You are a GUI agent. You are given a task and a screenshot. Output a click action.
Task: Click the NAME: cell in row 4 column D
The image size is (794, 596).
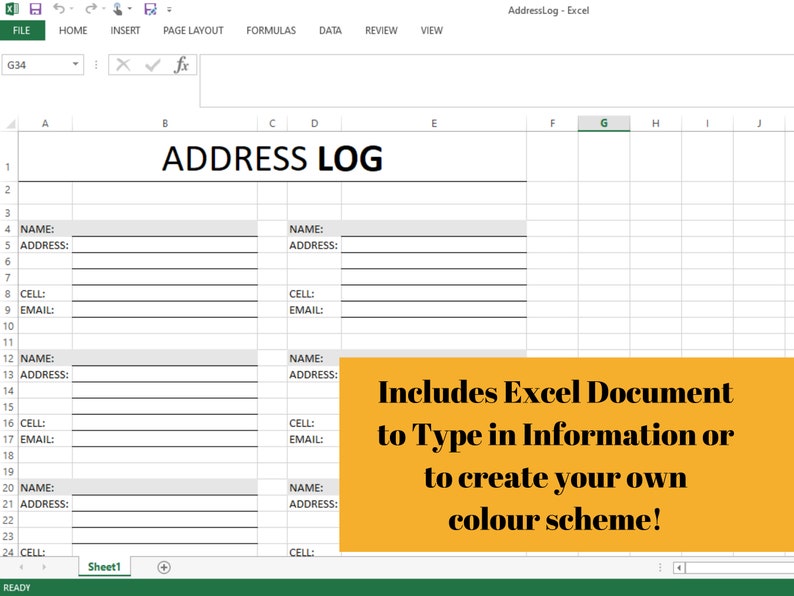click(x=314, y=229)
